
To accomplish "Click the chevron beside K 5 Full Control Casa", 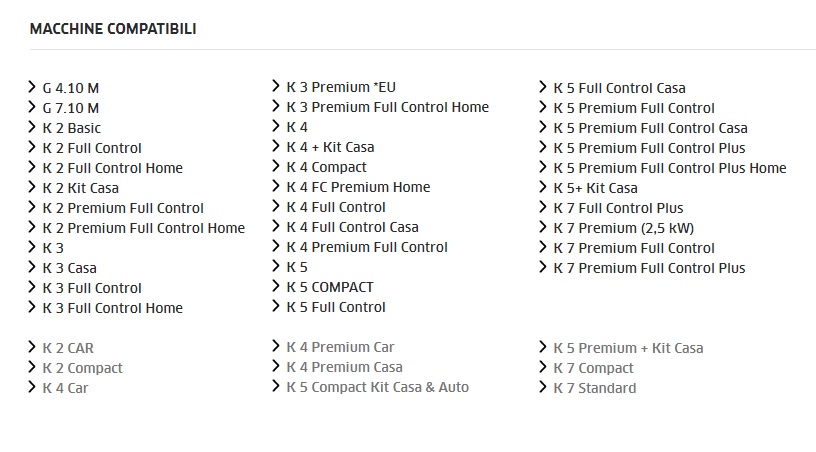I will [543, 87].
